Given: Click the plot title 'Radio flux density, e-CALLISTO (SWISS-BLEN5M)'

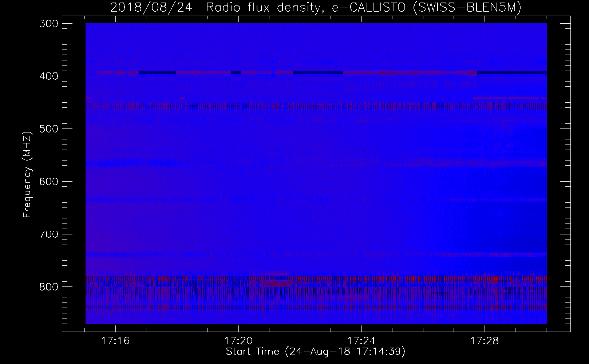Looking at the screenshot, I should click(x=363, y=8).
